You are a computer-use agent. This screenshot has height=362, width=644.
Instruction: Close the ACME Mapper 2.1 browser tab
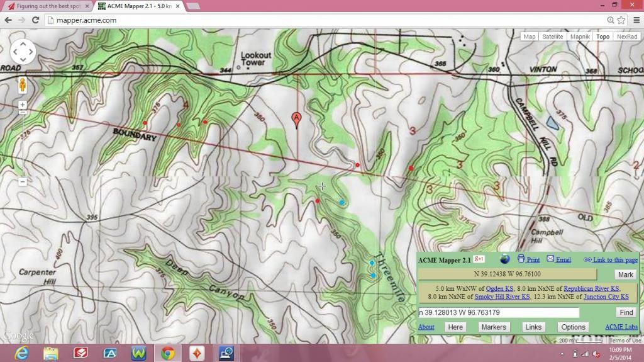point(177,6)
